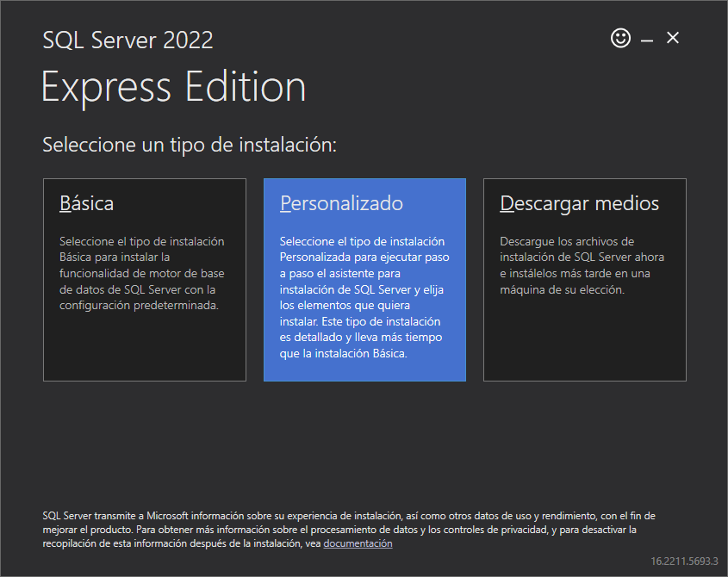Minimize the SQL Server installer window
The height and width of the screenshot is (577, 728).
pyautogui.click(x=647, y=39)
